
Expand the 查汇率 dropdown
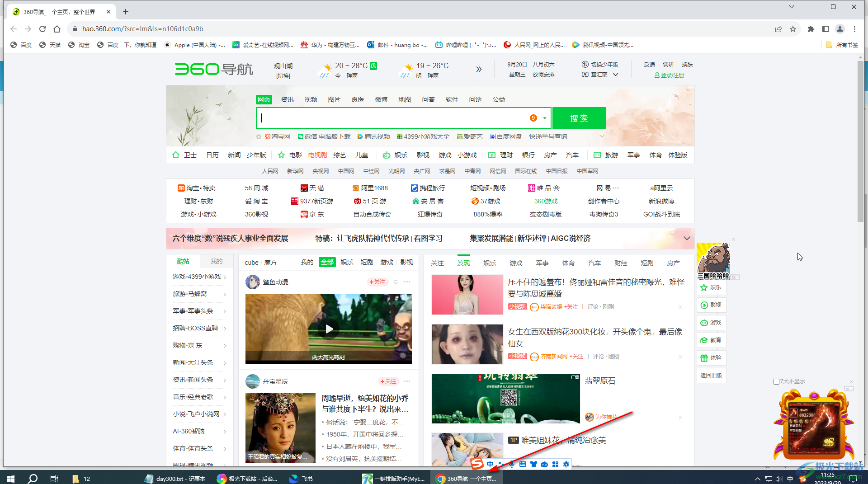[615, 75]
